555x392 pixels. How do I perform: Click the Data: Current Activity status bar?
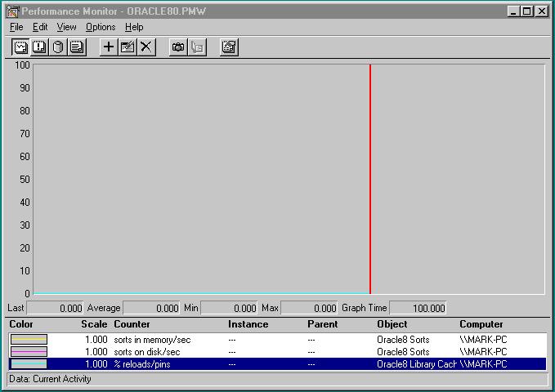[x=277, y=379]
